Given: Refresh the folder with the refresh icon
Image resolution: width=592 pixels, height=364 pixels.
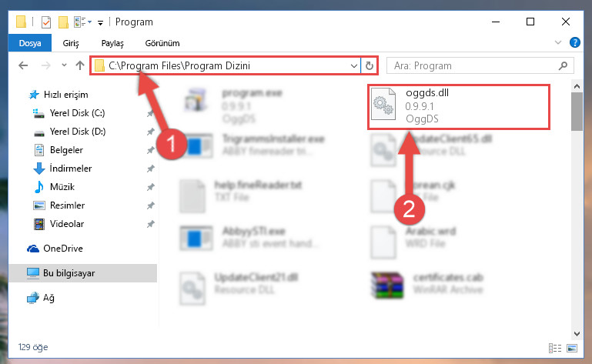Looking at the screenshot, I should click(x=370, y=66).
